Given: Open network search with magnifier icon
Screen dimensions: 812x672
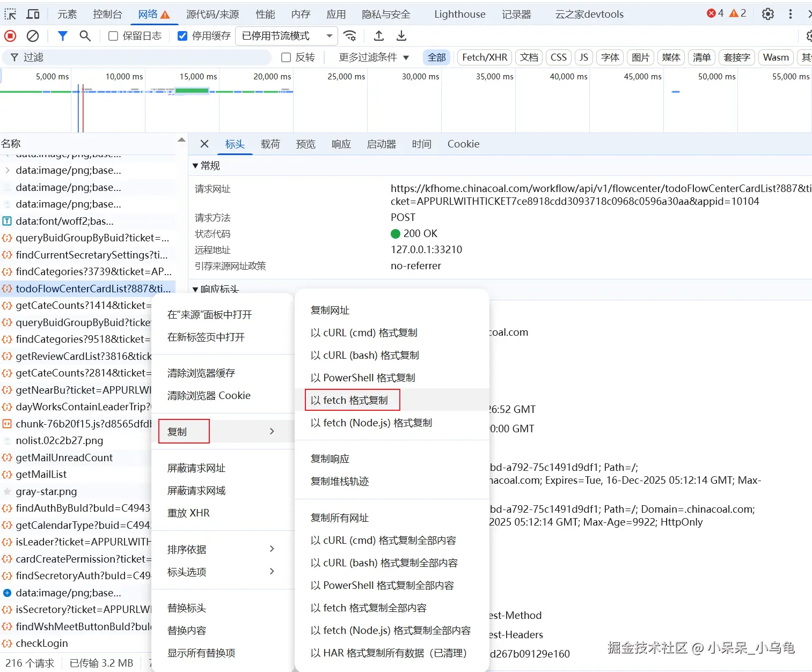Looking at the screenshot, I should coord(85,36).
